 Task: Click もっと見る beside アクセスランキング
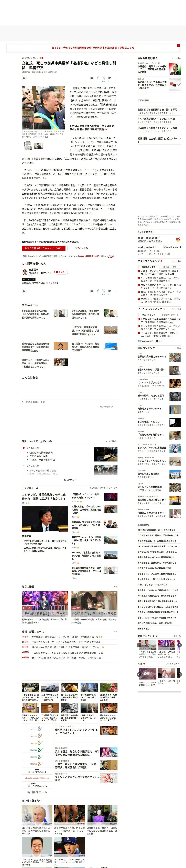point(176,261)
